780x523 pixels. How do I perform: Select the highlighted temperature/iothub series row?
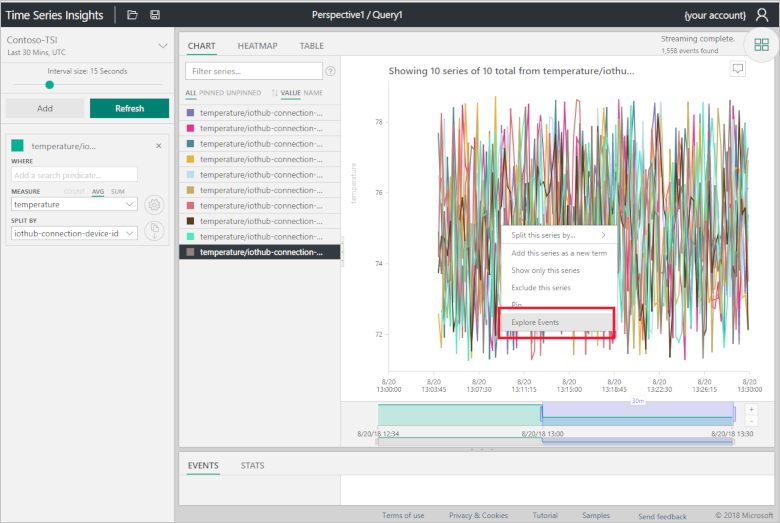260,252
